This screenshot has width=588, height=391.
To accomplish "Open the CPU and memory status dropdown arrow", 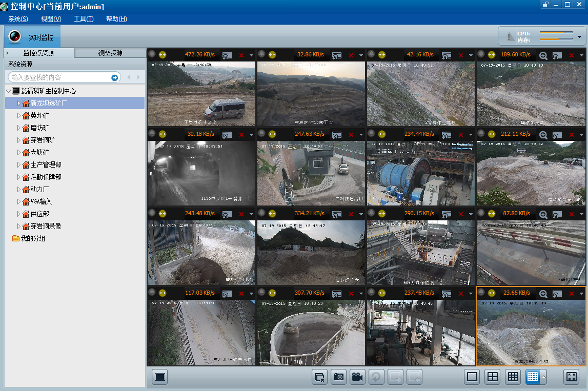I will [x=580, y=37].
